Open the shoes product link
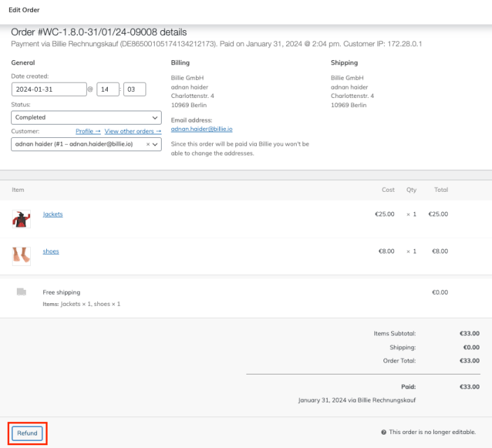This screenshot has width=492, height=448. tap(51, 251)
